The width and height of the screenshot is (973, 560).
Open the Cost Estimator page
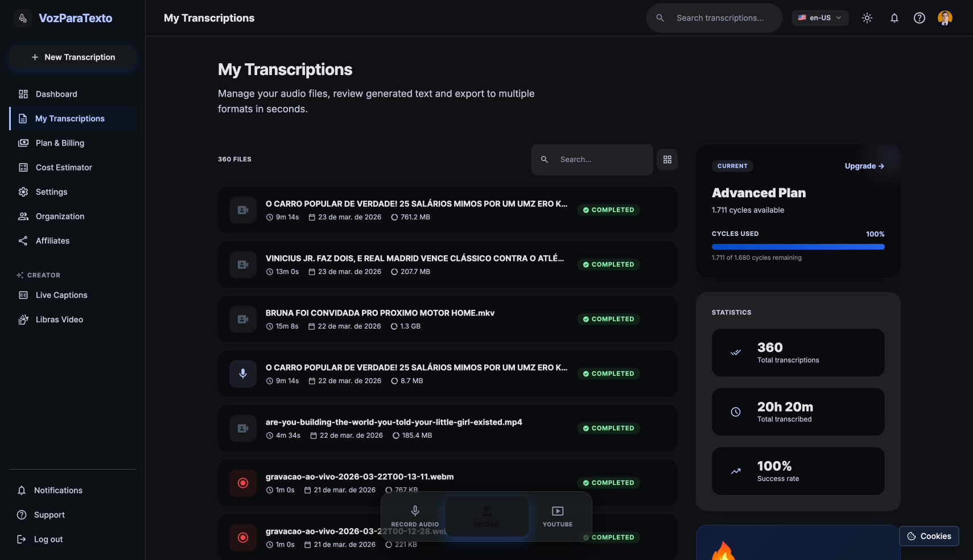point(64,168)
